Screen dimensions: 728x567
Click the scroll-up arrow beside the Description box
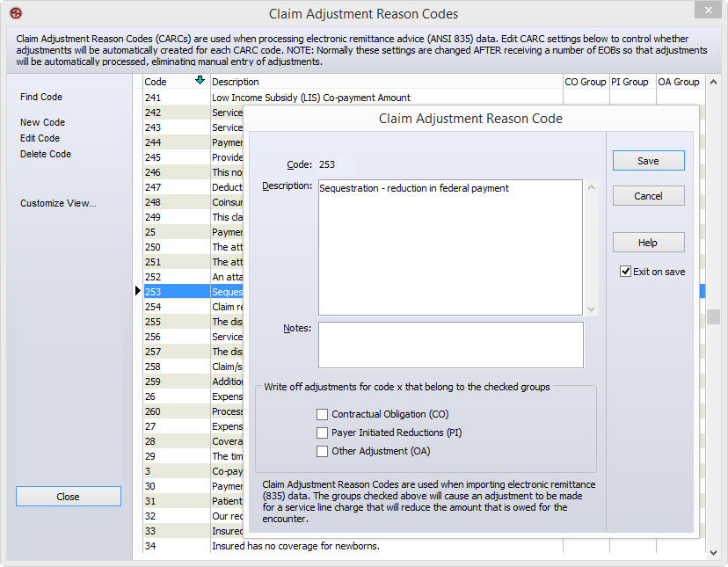(591, 186)
